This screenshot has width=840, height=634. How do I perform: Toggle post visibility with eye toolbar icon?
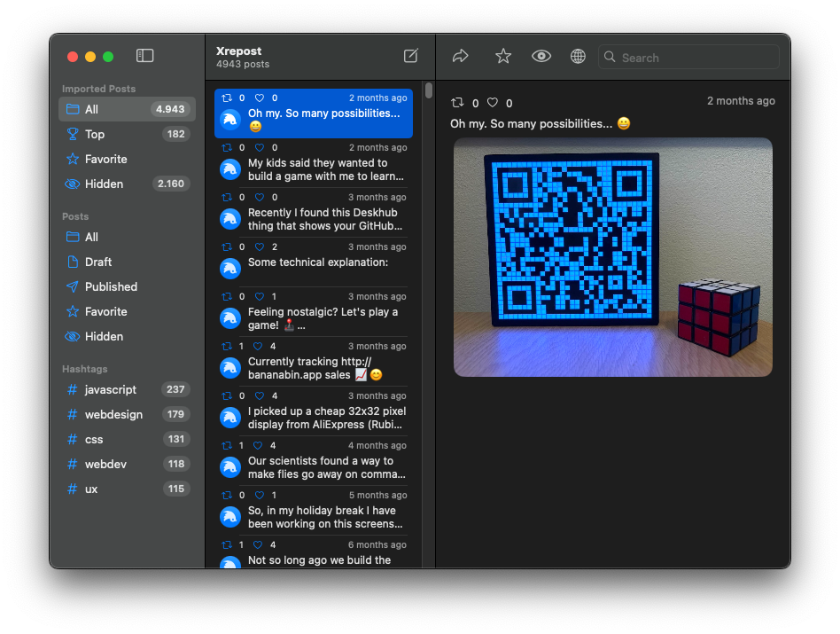pos(541,57)
